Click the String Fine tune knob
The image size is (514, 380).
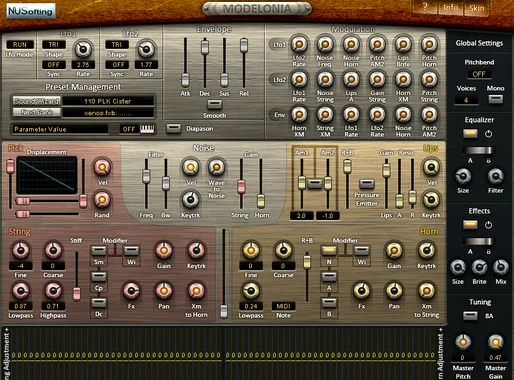(x=20, y=250)
